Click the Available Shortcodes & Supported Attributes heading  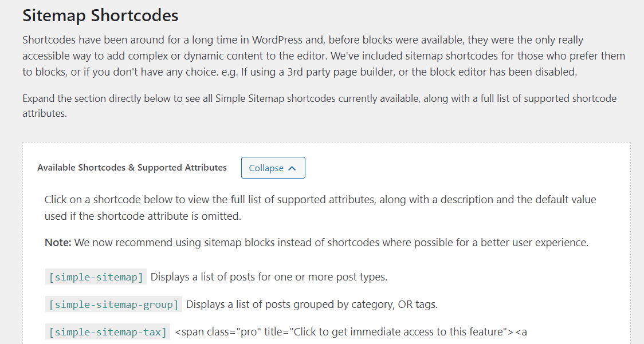tap(132, 167)
